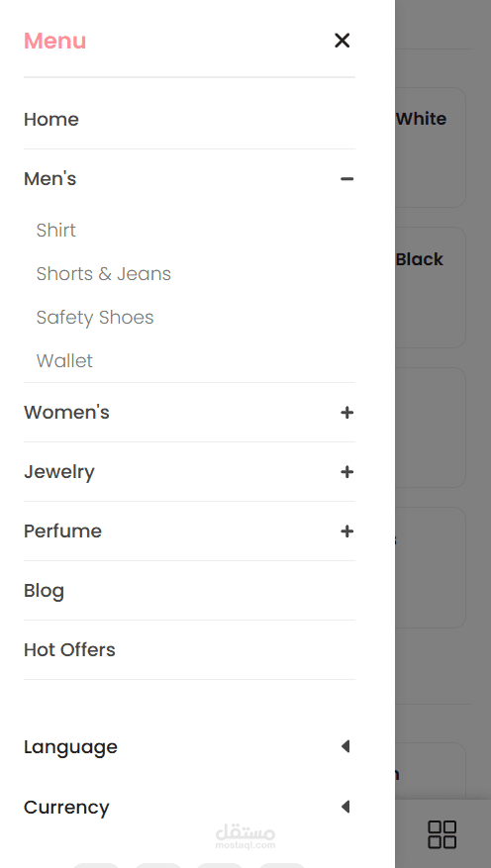Viewport: 491px width, 868px height.
Task: Visit the Hot Offers page
Action: pos(69,650)
